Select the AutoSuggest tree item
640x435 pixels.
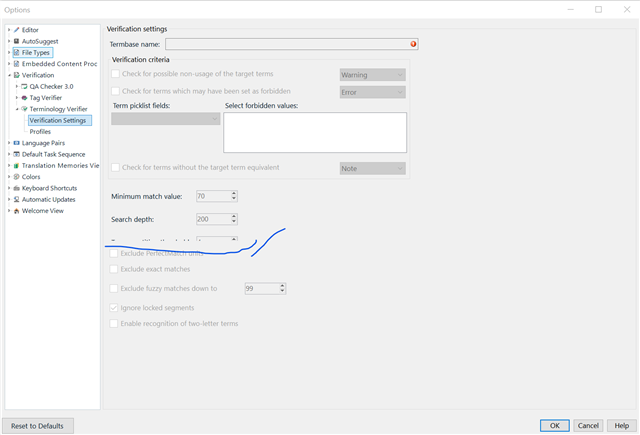[x=40, y=41]
